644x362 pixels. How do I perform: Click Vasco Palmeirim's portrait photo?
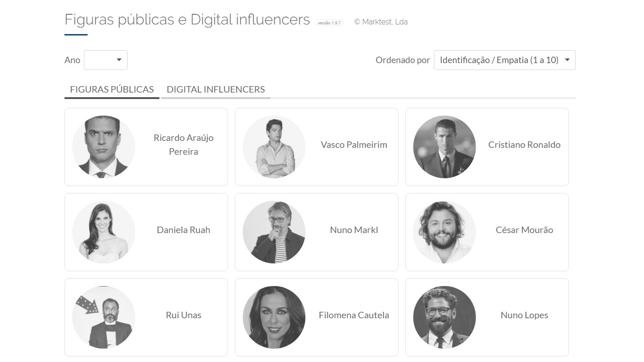pyautogui.click(x=274, y=147)
